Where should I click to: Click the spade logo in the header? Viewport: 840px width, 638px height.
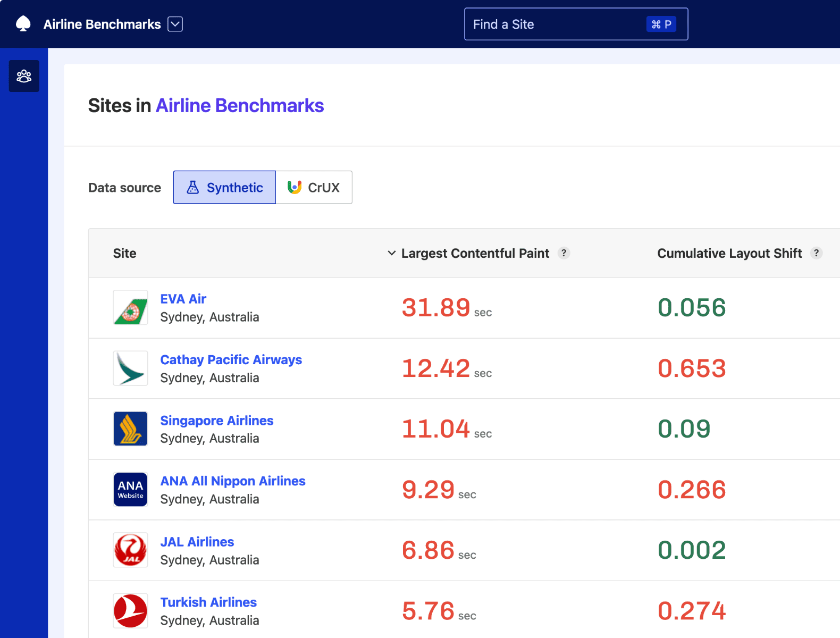point(23,24)
